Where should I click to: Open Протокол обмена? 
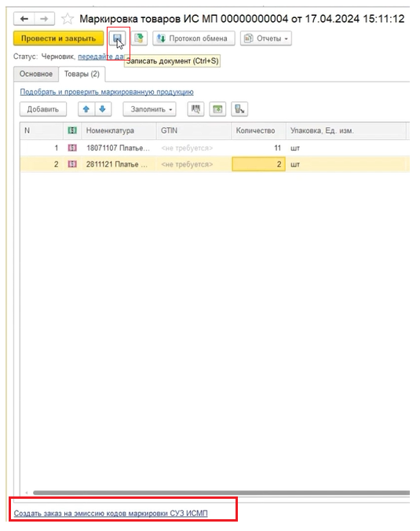pyautogui.click(x=194, y=38)
